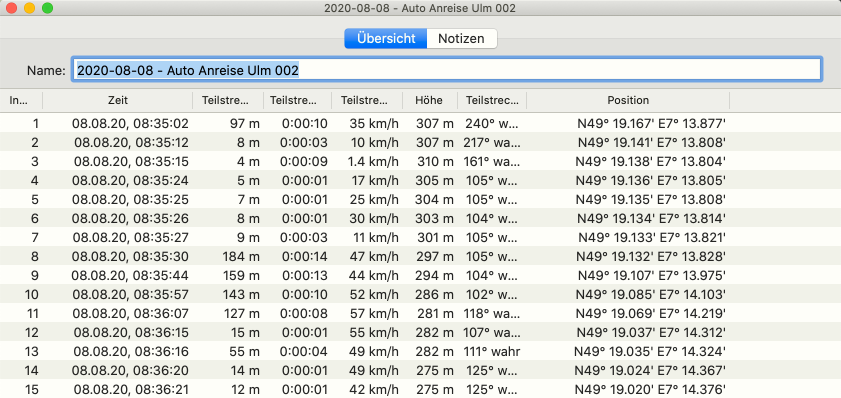Image resolution: width=841 pixels, height=398 pixels.
Task: Select time cell 08.08.20, 08:35:30
Action: coord(130,256)
